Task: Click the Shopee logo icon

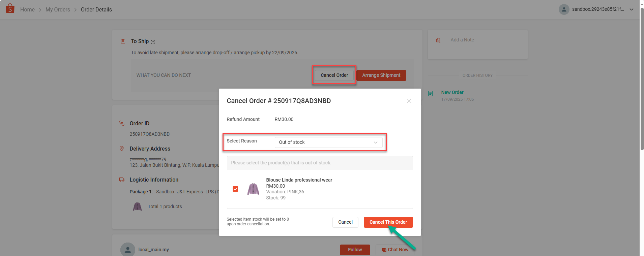Action: pyautogui.click(x=10, y=8)
